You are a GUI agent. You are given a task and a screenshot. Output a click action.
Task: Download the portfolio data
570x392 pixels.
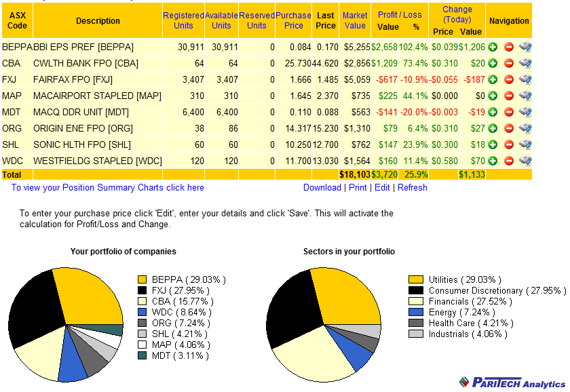point(322,188)
